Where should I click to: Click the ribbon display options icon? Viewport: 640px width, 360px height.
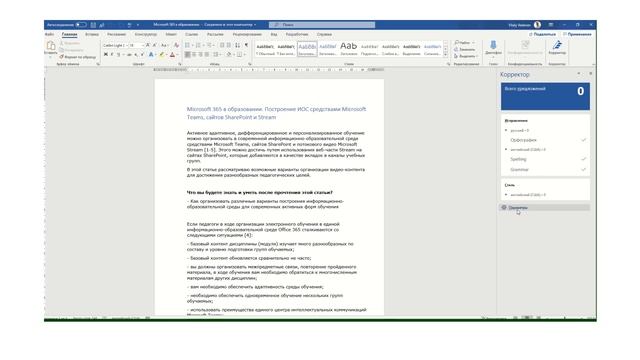point(551,25)
